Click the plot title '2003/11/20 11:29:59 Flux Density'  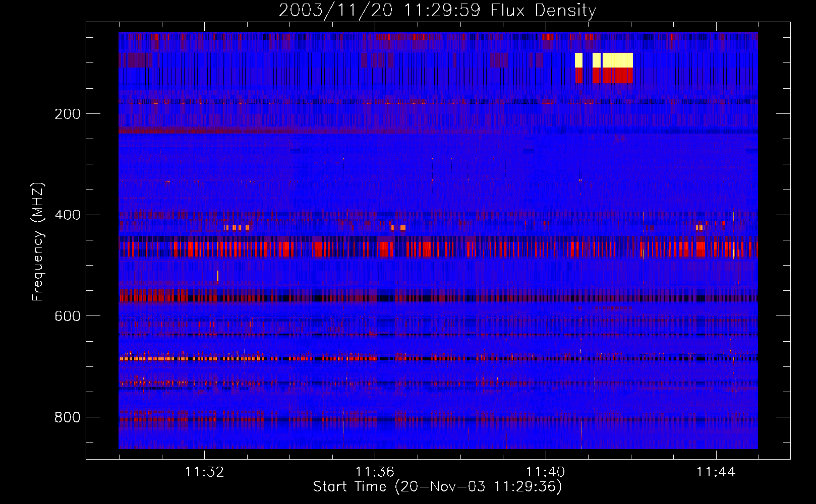tap(437, 11)
